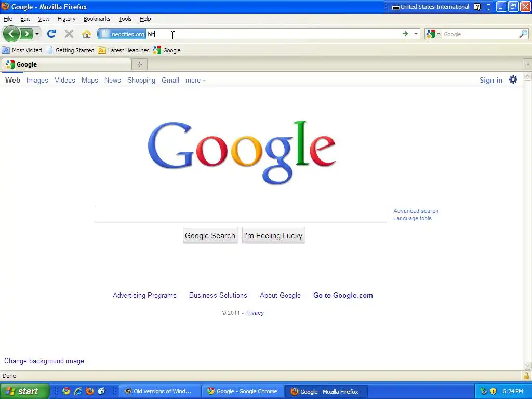The image size is (532, 399).
Task: Click the status bar lock security icon
Action: point(526,376)
